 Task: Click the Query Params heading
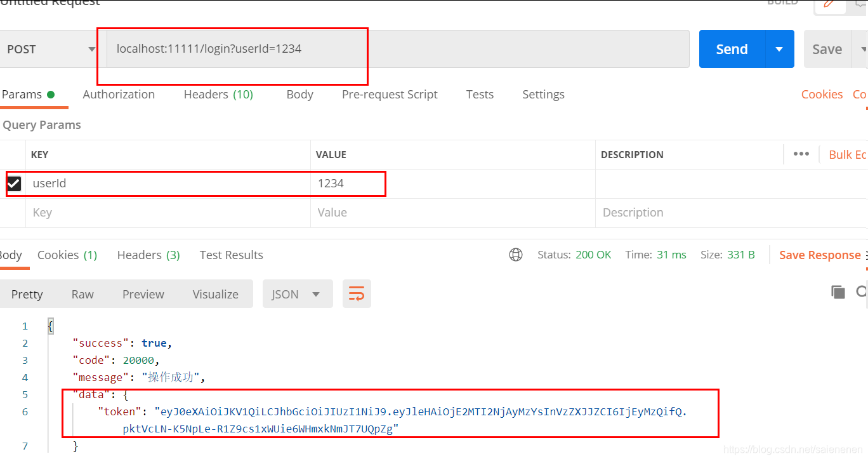(x=42, y=125)
